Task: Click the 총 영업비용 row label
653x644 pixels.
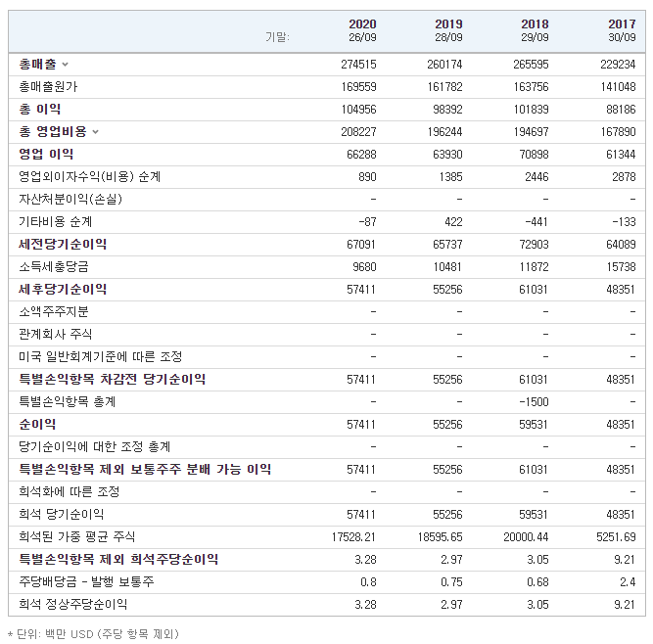Action: click(53, 131)
